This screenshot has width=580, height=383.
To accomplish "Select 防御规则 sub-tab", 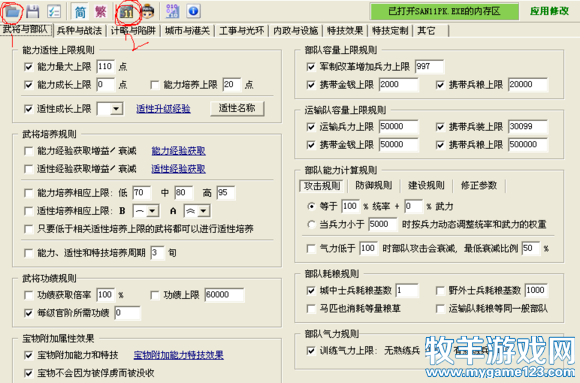I will [x=374, y=185].
